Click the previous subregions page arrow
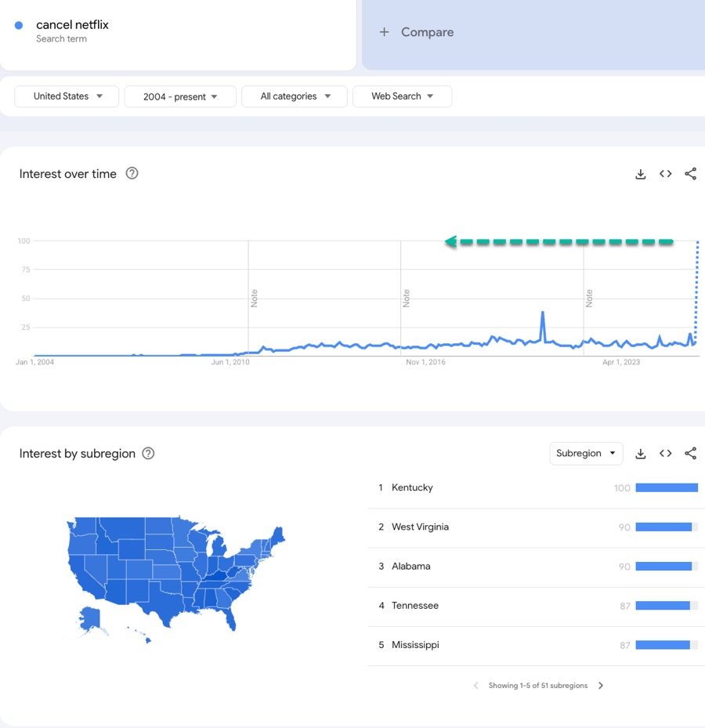The height and width of the screenshot is (728, 705). click(x=476, y=686)
